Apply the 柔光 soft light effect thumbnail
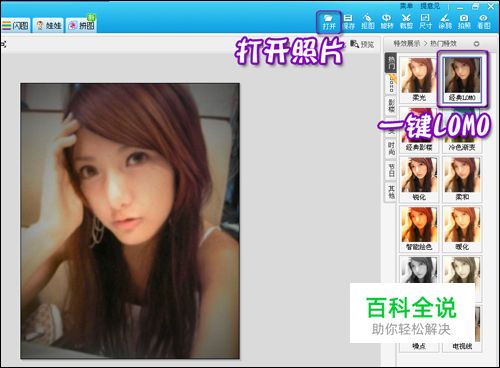Screen dimensions: 500x368 [419, 79]
